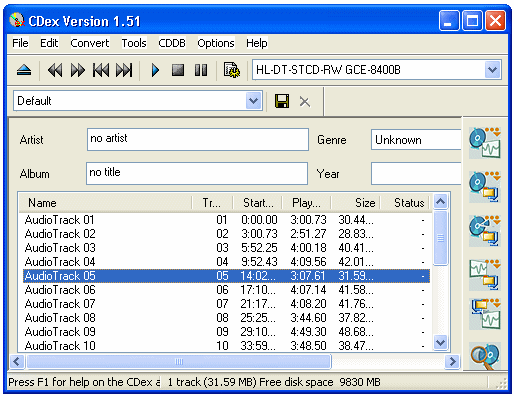The height and width of the screenshot is (396, 514).
Task: Sort by the Tr... column header
Action: click(x=212, y=203)
